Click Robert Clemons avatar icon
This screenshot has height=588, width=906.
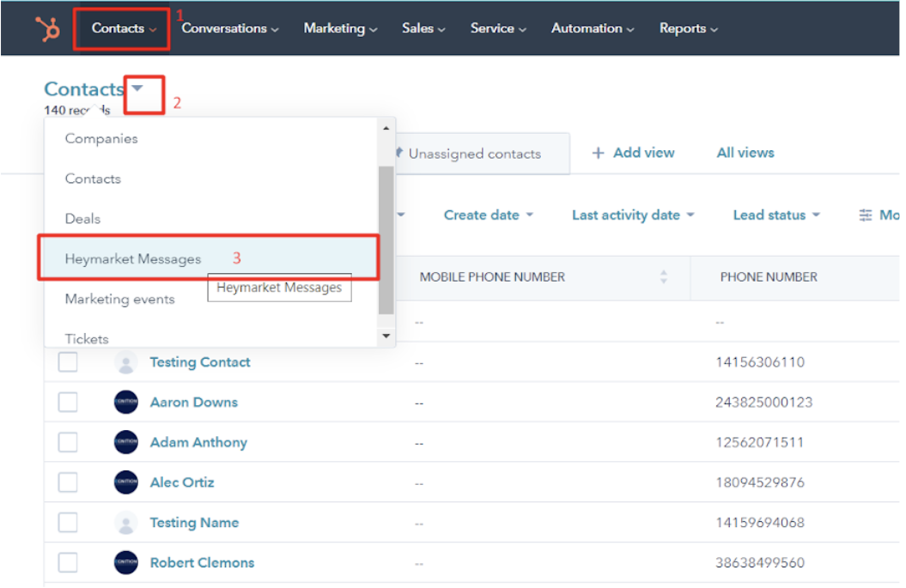pos(126,562)
